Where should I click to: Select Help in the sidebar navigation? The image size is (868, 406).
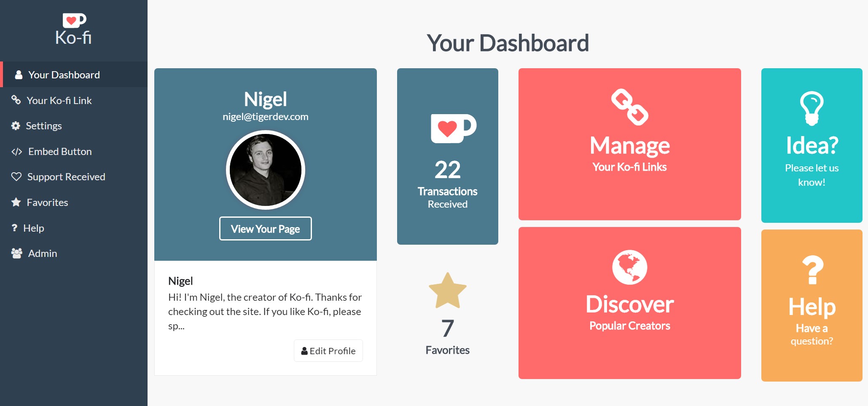(33, 228)
